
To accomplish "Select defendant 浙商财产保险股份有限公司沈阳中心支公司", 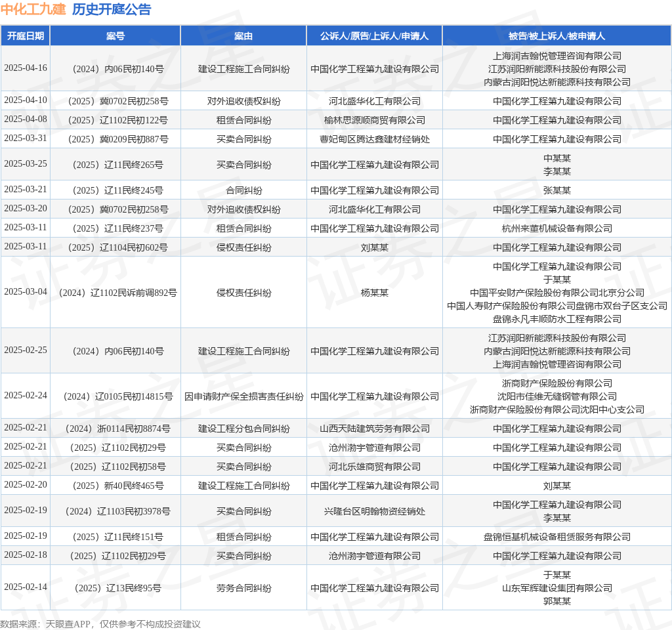I will 556,409.
